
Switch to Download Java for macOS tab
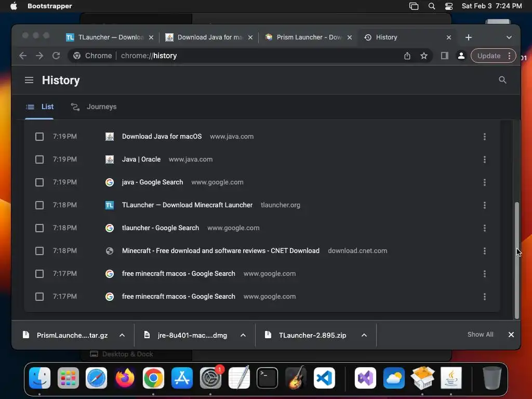[x=209, y=37]
